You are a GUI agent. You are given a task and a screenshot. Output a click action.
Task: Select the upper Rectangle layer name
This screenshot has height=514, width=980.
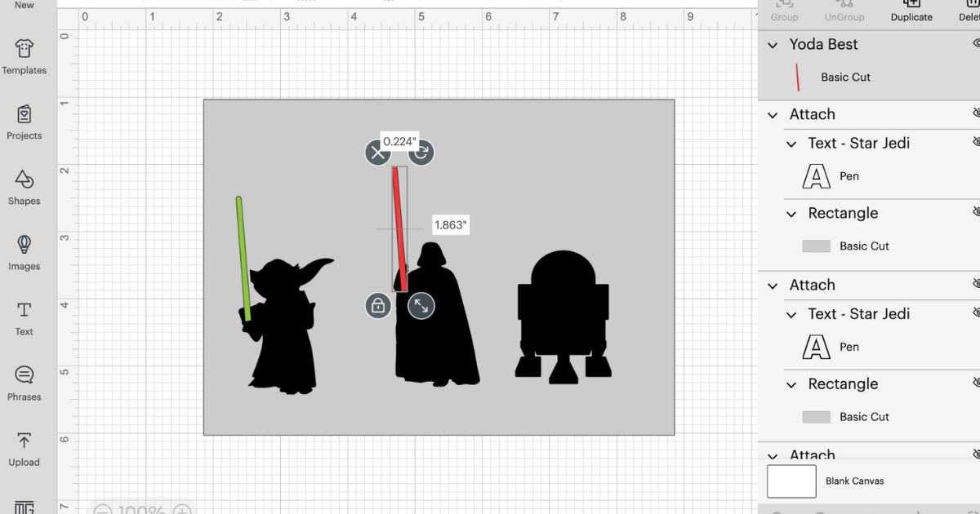click(x=843, y=213)
